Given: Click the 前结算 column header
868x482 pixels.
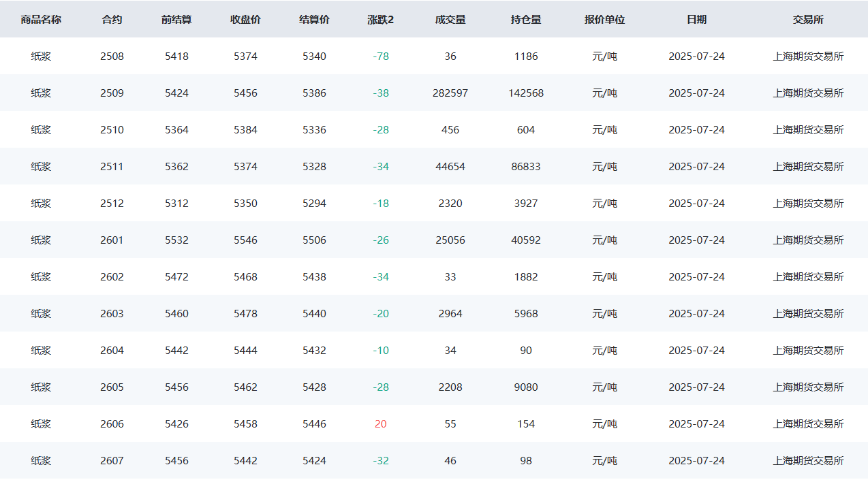Looking at the screenshot, I should [176, 20].
